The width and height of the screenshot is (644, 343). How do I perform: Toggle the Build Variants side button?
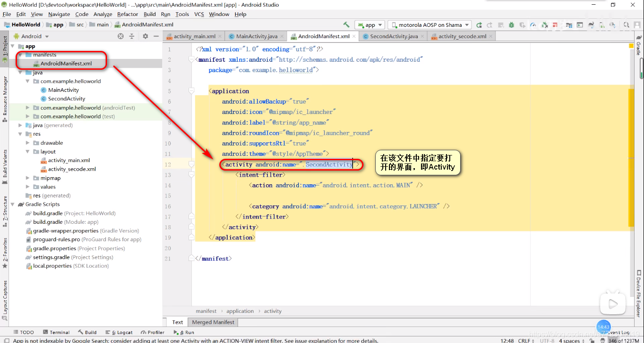5,166
